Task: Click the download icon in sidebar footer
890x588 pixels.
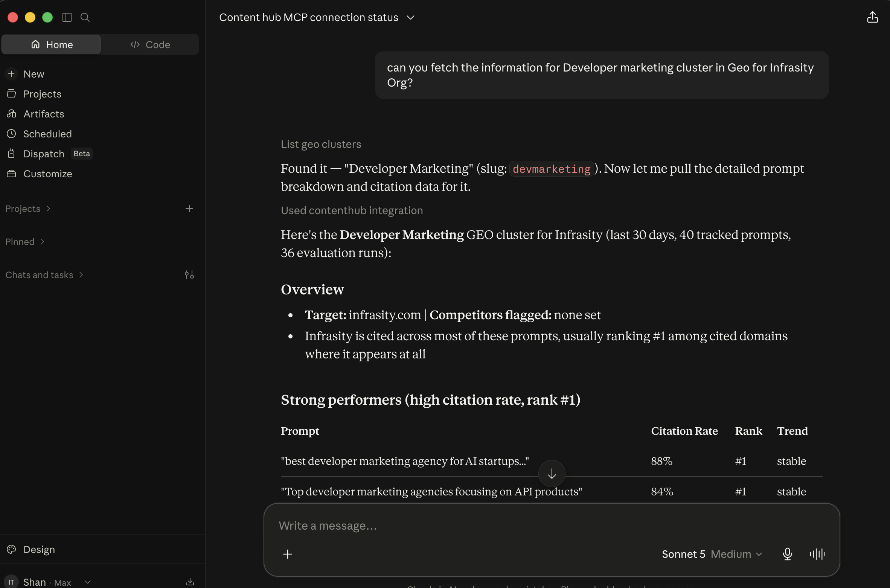Action: (x=190, y=582)
